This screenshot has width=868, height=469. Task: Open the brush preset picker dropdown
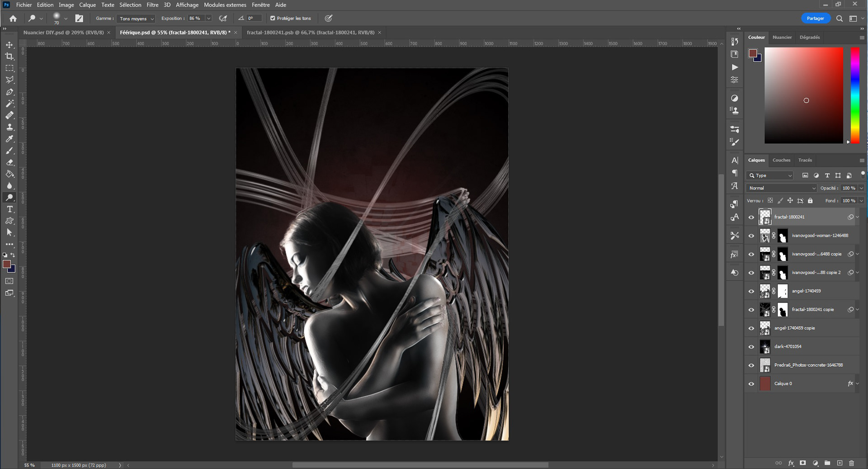(66, 19)
